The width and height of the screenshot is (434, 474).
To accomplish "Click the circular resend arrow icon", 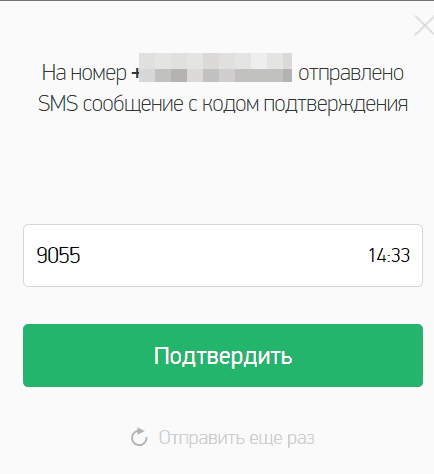I will click(139, 437).
